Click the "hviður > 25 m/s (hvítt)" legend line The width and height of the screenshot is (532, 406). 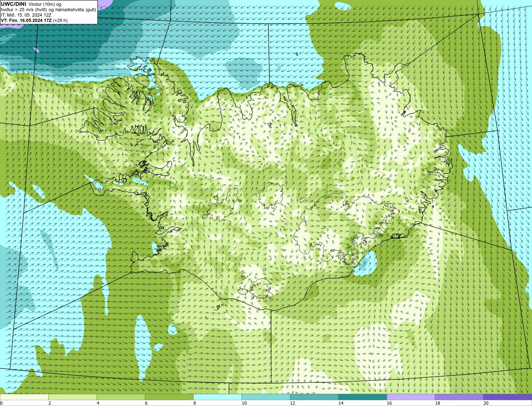point(49,10)
